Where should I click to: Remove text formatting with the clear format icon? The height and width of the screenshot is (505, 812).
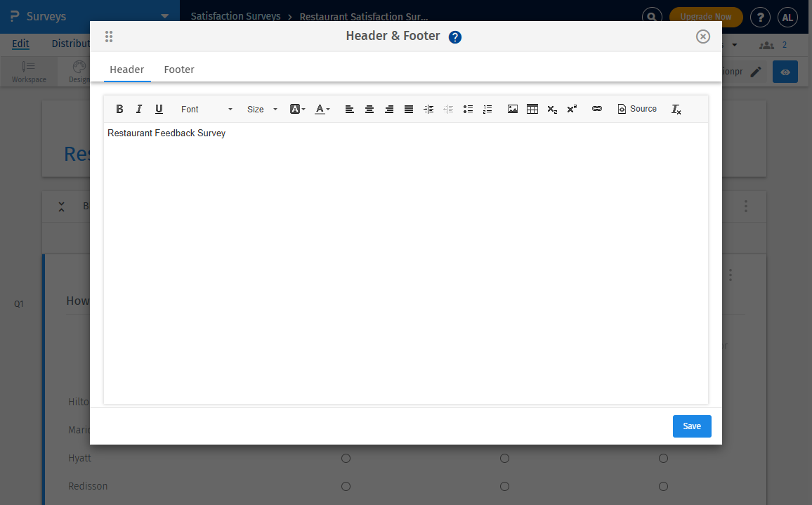click(676, 109)
